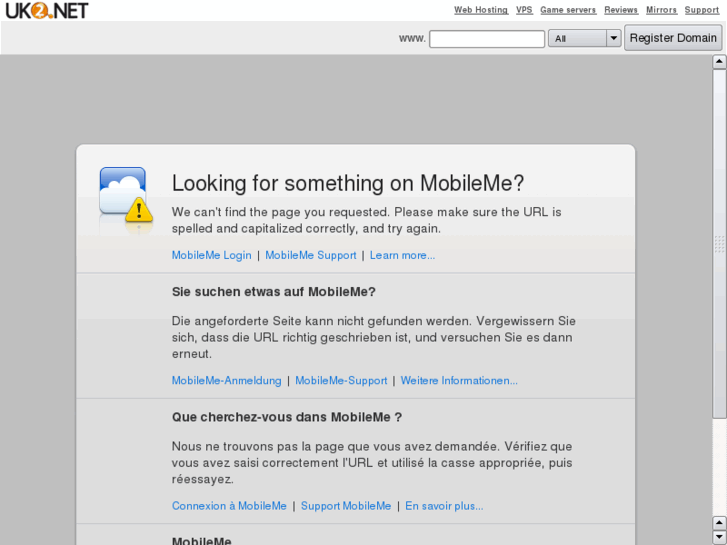The height and width of the screenshot is (545, 727).
Task: Open the Game servers link
Action: click(568, 10)
